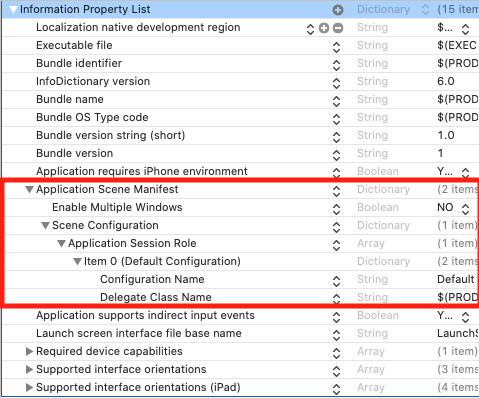Change value of Application supports indirect input events

coord(465,317)
